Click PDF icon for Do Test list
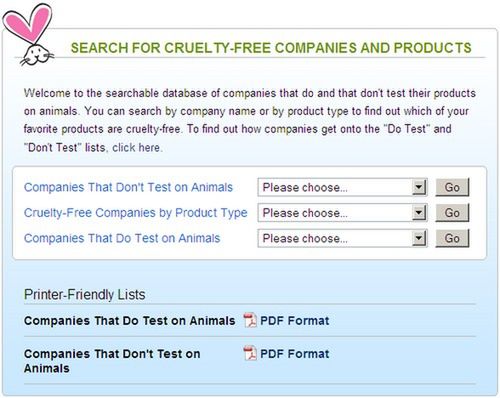The width and height of the screenshot is (500, 398). [250, 321]
